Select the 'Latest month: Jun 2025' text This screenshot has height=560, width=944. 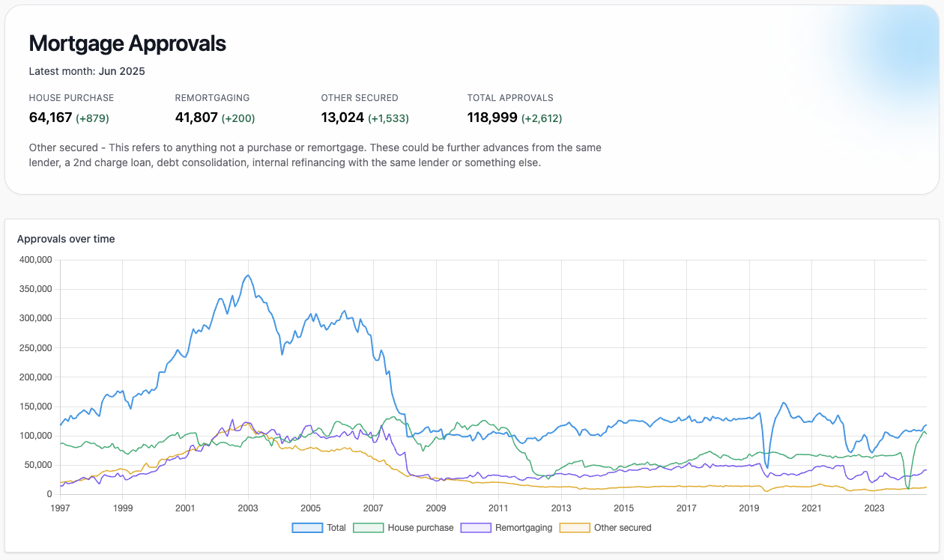[87, 72]
